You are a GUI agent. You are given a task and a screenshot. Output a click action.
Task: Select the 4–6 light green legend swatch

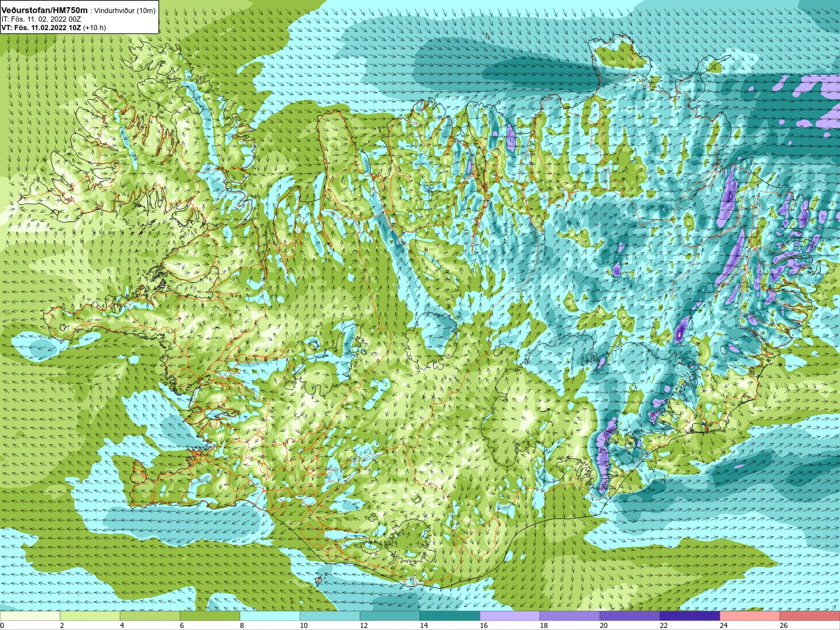point(150,616)
